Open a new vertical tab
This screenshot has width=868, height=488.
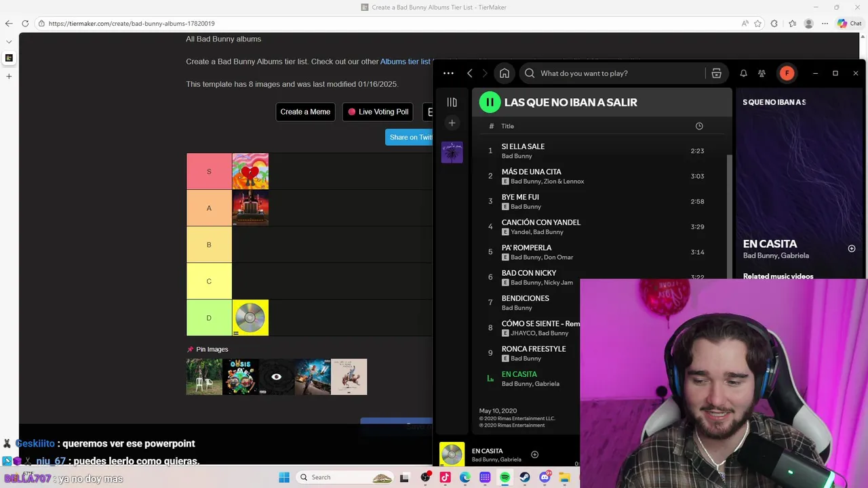pos(9,76)
